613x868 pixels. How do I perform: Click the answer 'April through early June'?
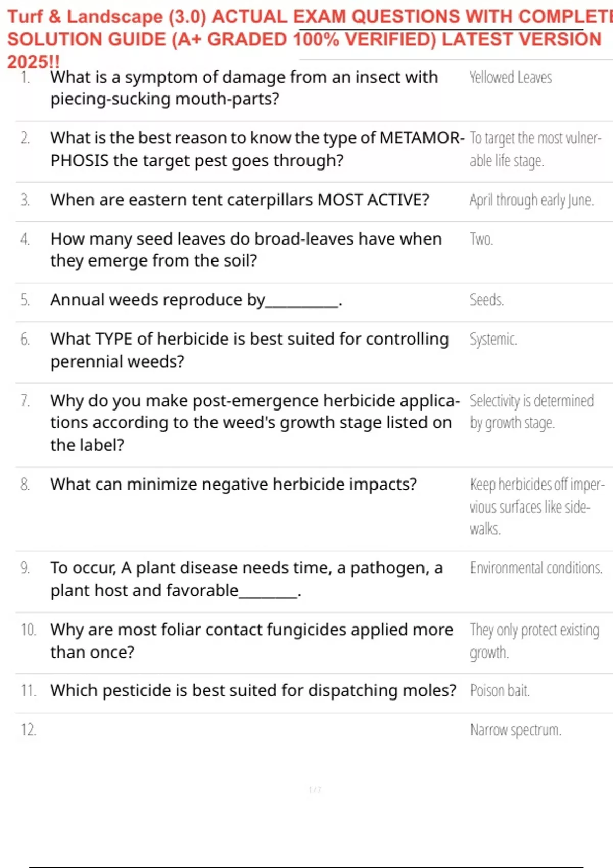tap(532, 200)
